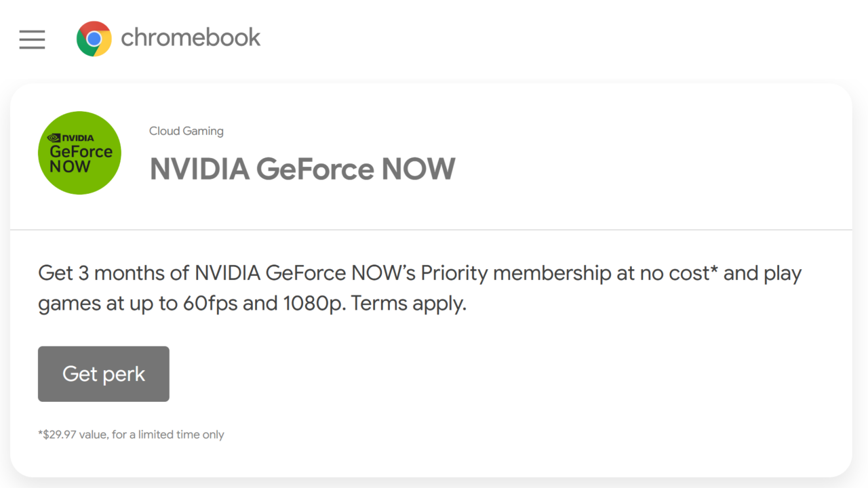The width and height of the screenshot is (868, 488).
Task: Click the Cloud Gaming category label
Action: (x=186, y=131)
